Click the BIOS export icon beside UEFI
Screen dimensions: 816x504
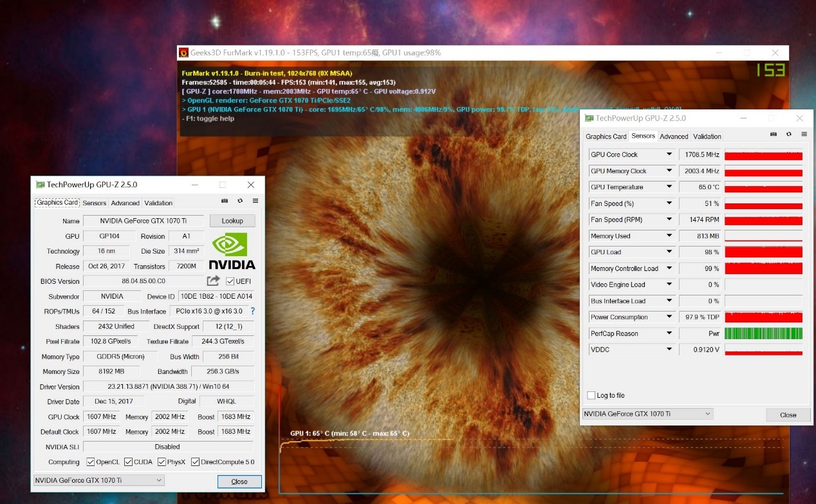click(213, 281)
